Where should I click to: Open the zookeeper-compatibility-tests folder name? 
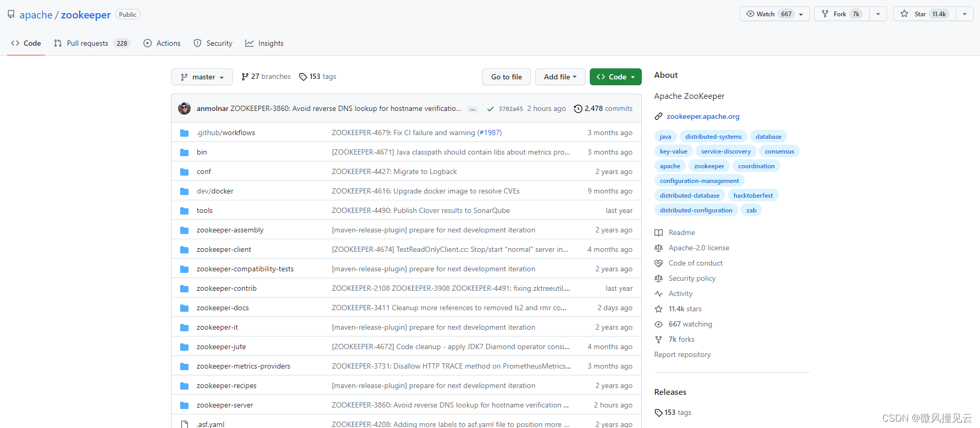tap(245, 269)
